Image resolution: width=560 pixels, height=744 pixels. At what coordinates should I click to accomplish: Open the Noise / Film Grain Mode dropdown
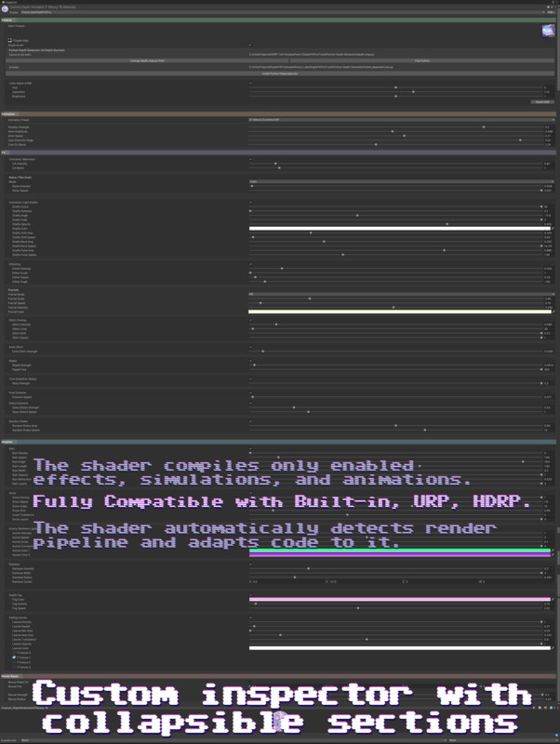pos(402,181)
